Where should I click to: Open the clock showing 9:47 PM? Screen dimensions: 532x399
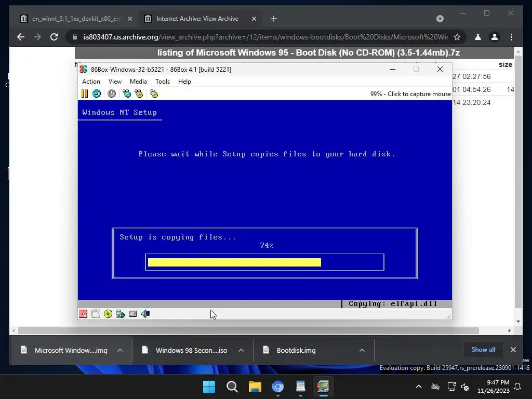click(x=494, y=387)
